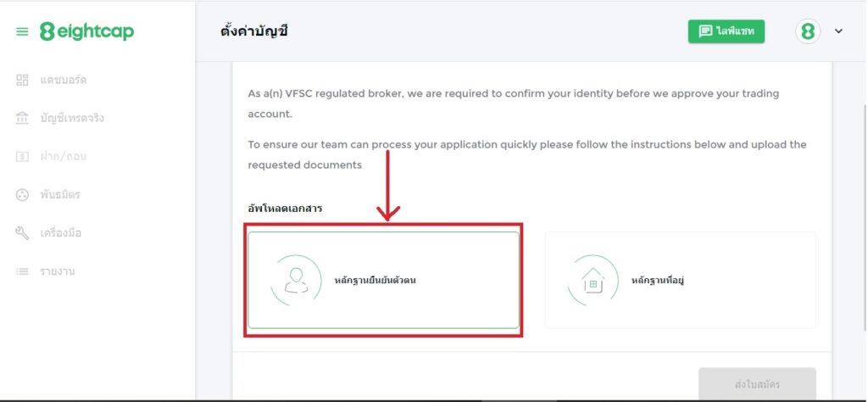The width and height of the screenshot is (868, 402).
Task: Click the green ไลฟ์แชท live chat button
Action: (x=726, y=31)
